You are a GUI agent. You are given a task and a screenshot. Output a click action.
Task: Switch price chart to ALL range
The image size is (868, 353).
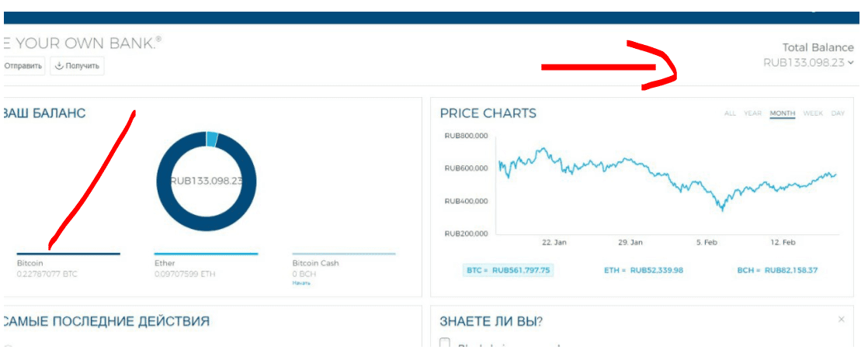tap(730, 113)
